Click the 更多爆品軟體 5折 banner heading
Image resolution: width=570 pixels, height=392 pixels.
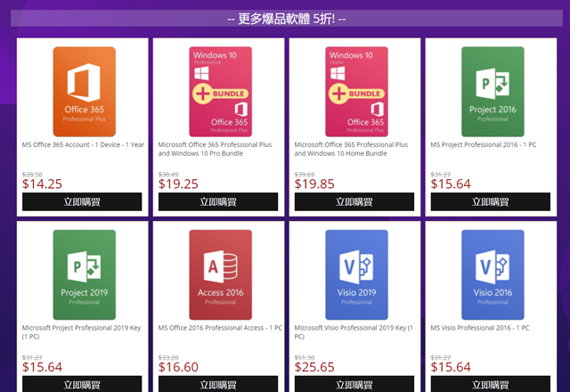tap(287, 19)
